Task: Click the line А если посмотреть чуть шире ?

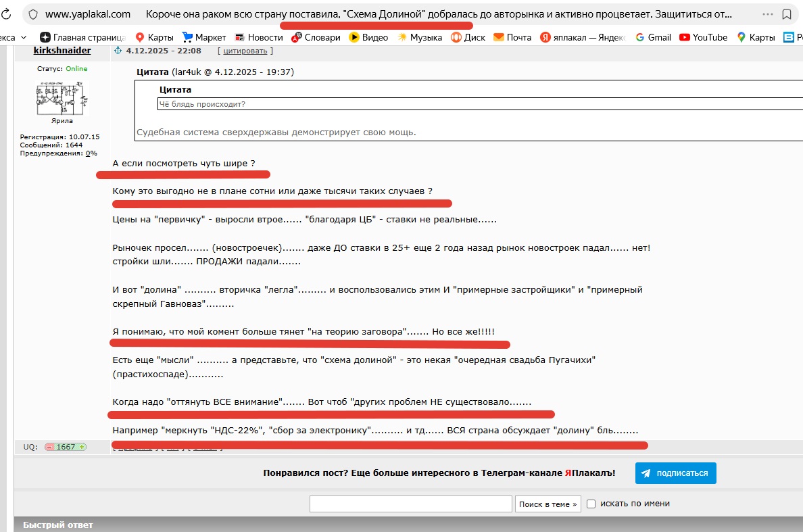Action: coord(184,164)
